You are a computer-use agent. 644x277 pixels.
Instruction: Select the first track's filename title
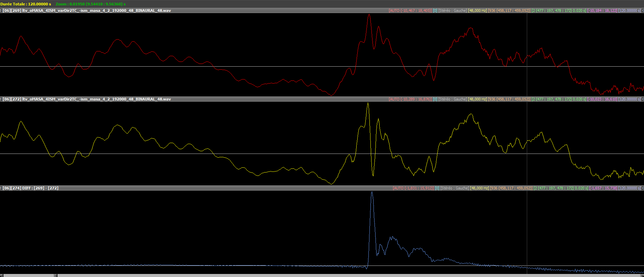click(96, 10)
